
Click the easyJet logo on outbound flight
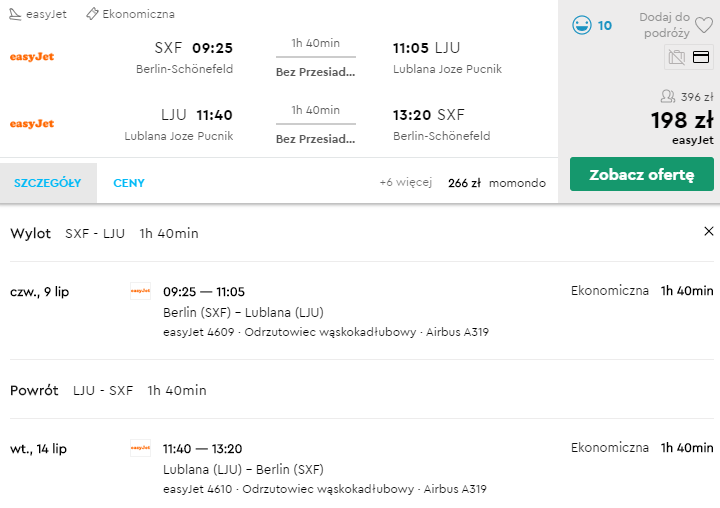tap(32, 57)
